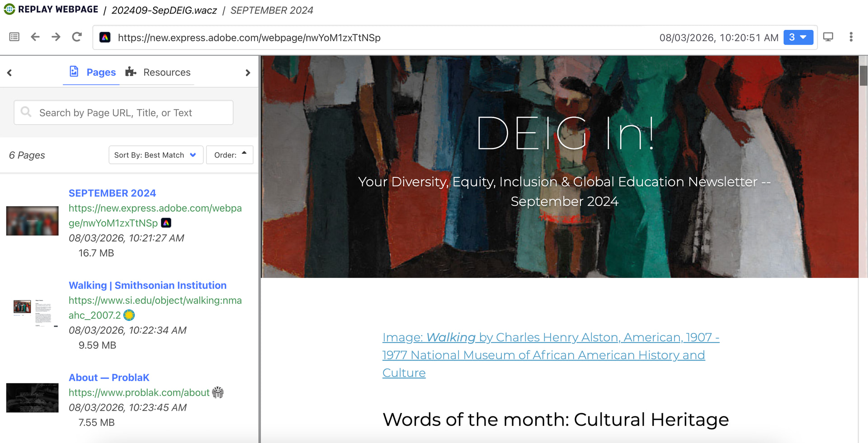Click the newsletter subtitle September 2024 text
Screen dimensions: 868x443
click(565, 191)
